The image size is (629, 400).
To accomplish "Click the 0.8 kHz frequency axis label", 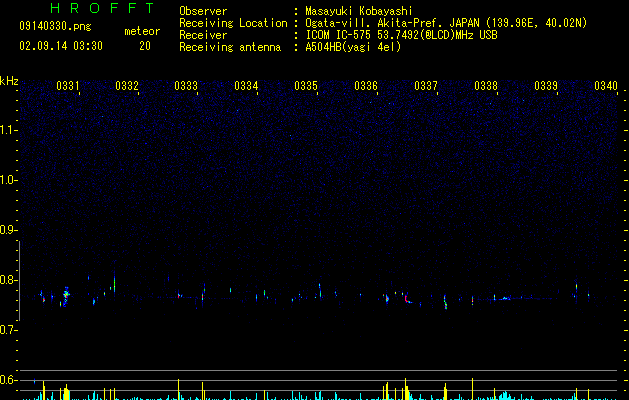I will click(9, 280).
